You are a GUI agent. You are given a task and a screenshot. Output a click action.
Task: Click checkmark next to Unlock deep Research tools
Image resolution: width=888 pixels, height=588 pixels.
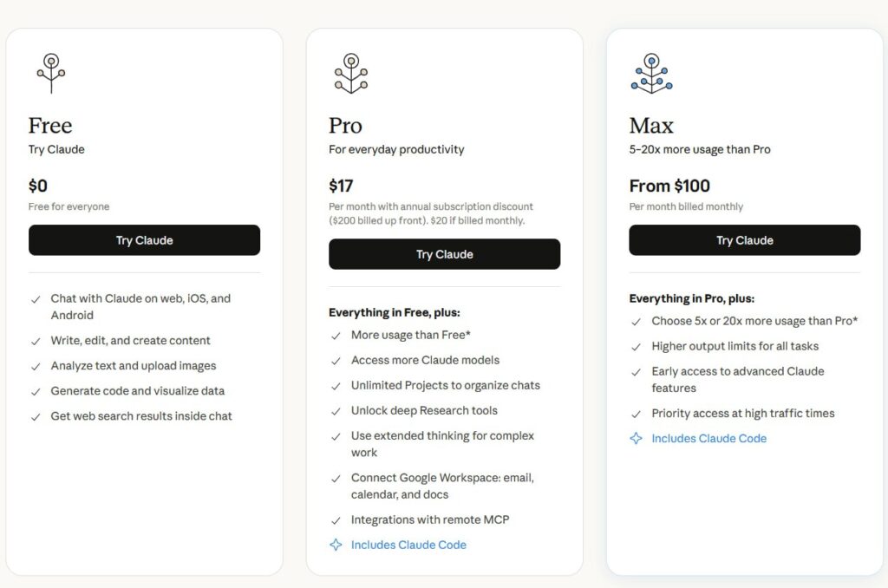(336, 411)
